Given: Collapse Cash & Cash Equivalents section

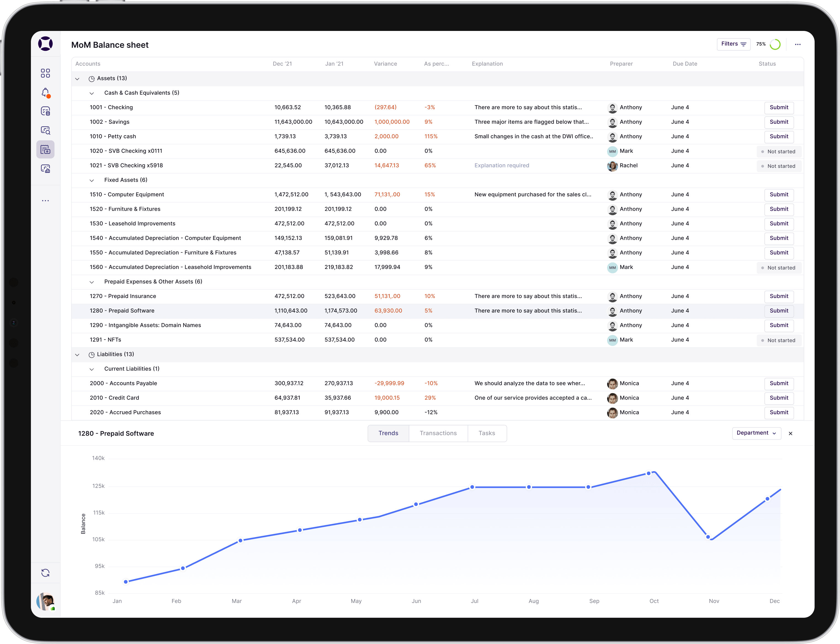Looking at the screenshot, I should point(92,94).
